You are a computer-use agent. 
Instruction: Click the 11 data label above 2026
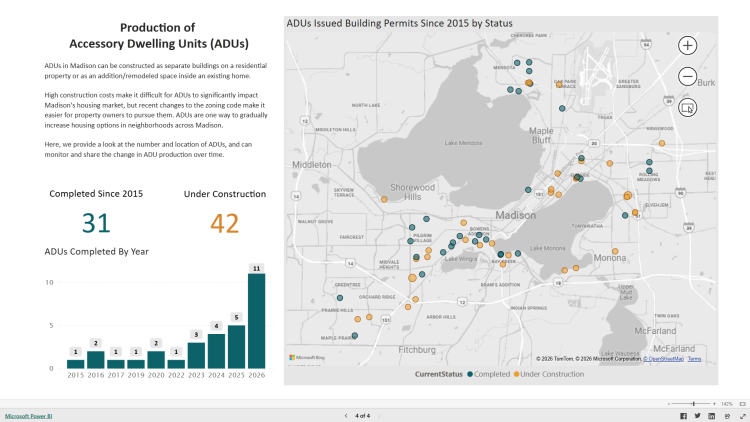(256, 268)
